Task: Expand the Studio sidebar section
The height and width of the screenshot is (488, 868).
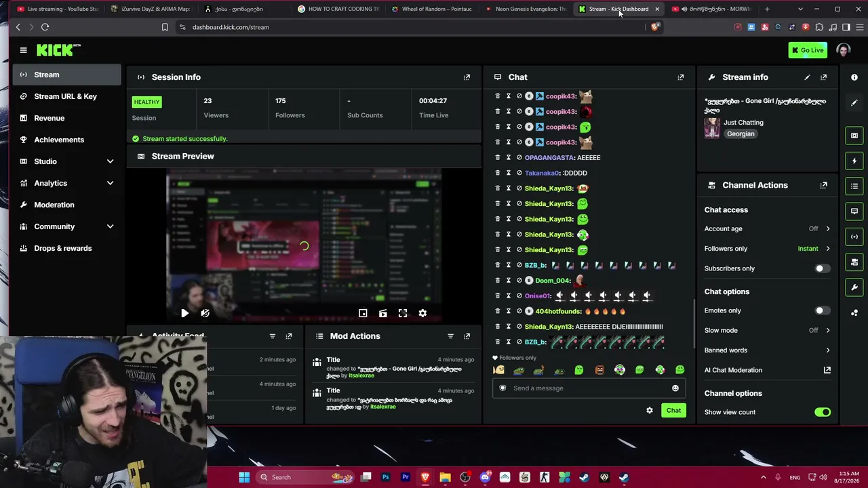Action: point(110,161)
